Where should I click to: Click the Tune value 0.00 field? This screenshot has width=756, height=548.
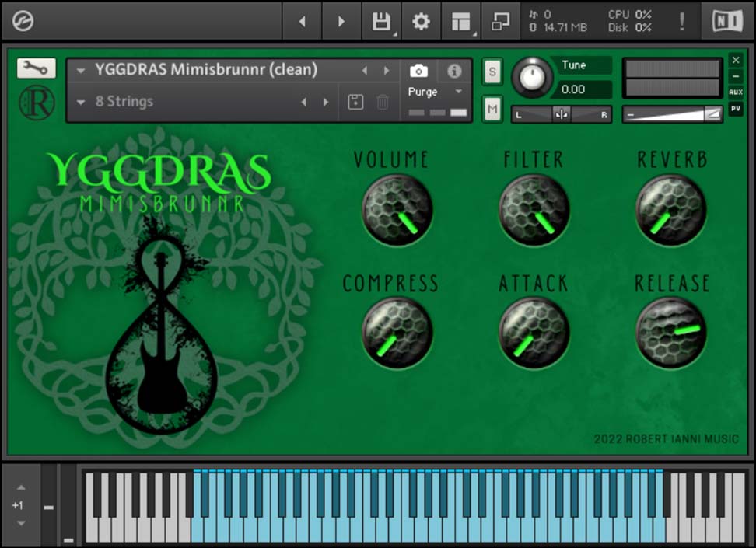coord(583,89)
